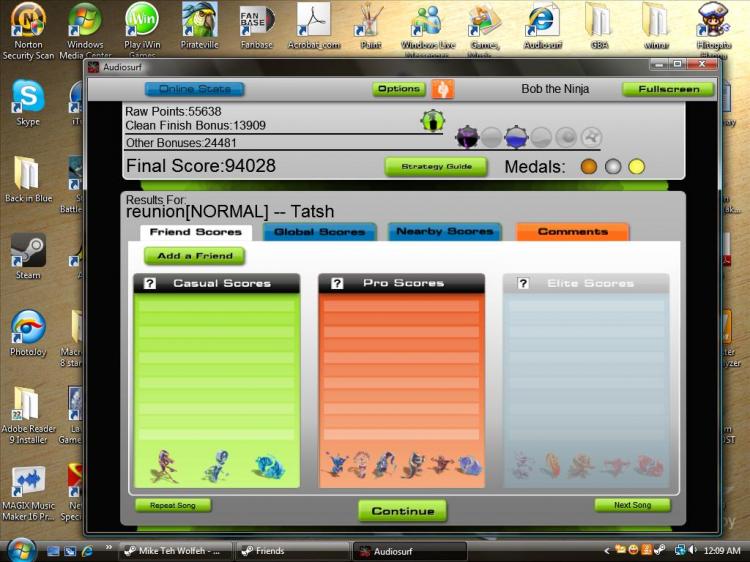The image size is (750, 562).
Task: Click the Next Song button
Action: pyautogui.click(x=632, y=505)
